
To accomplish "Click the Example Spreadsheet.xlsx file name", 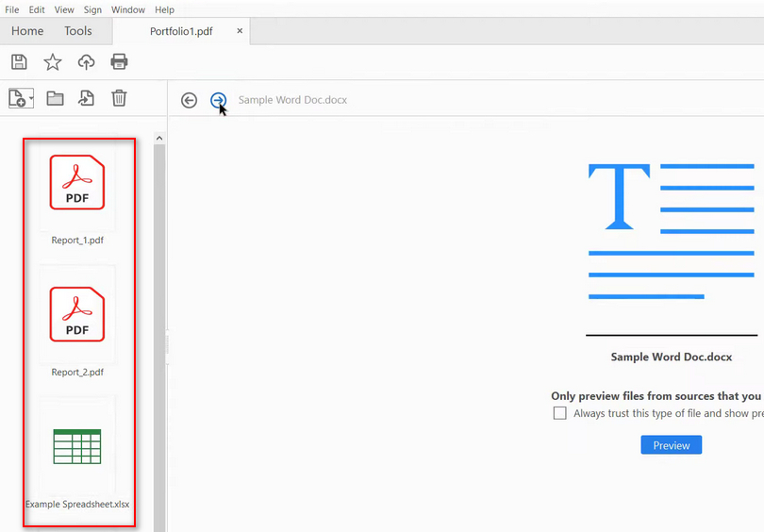I will (x=77, y=505).
